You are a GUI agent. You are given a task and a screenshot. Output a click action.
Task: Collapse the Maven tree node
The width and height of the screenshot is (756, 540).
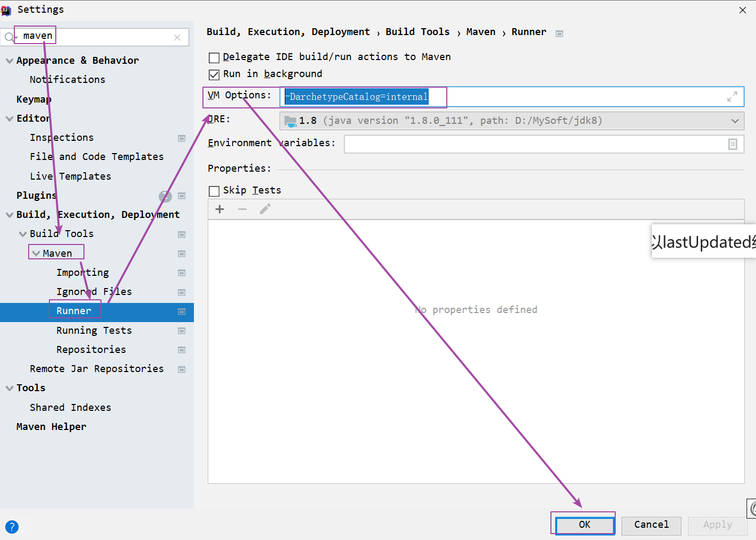click(36, 254)
